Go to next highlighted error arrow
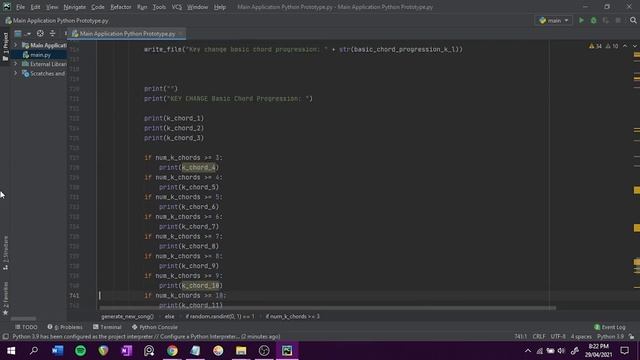640x360 pixels. (x=635, y=46)
